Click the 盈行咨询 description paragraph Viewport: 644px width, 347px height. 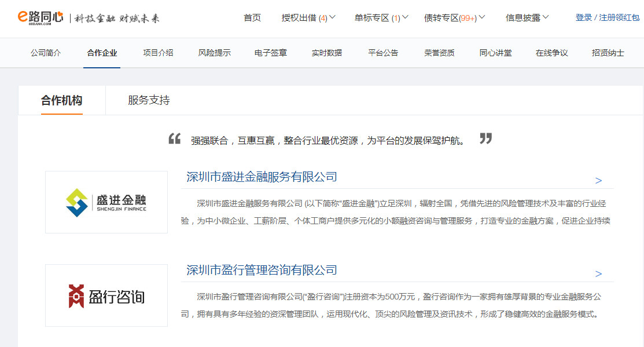coord(391,305)
